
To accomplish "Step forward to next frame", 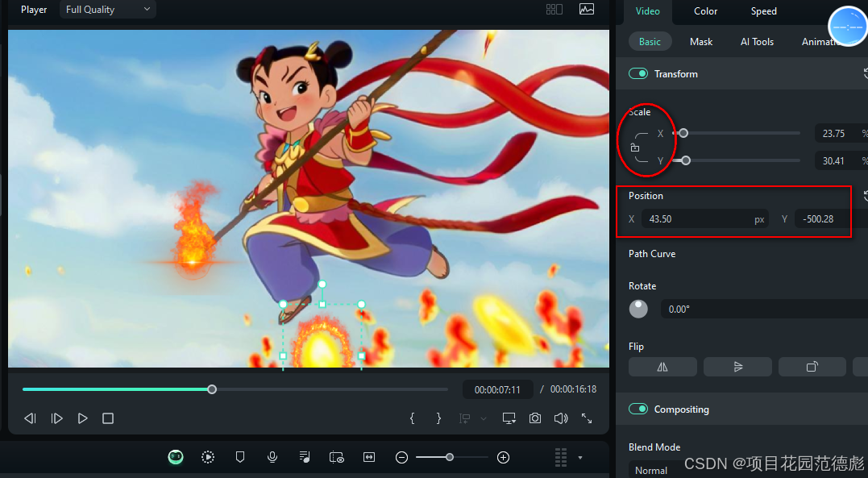I will [56, 418].
